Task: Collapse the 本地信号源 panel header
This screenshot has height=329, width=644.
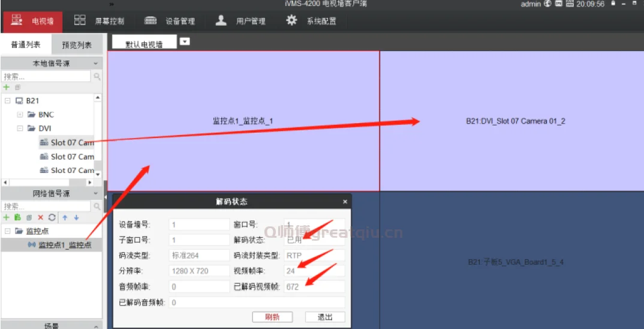Action: click(95, 63)
